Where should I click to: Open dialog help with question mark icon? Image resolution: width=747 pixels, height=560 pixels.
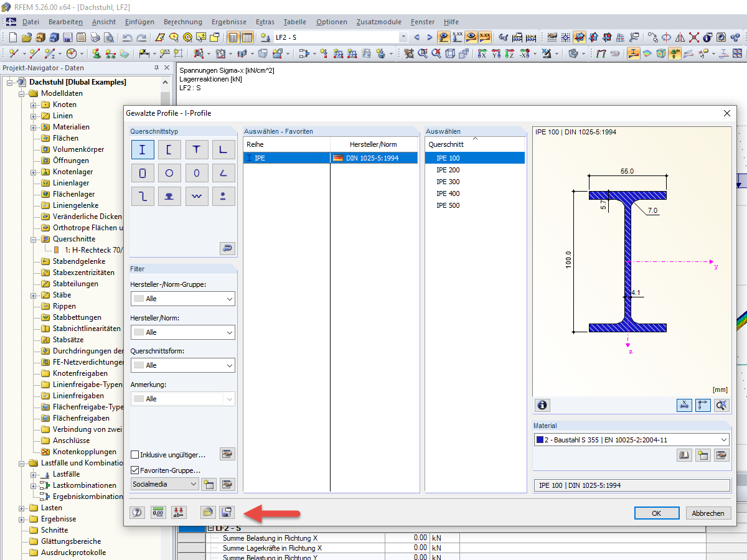(x=138, y=513)
